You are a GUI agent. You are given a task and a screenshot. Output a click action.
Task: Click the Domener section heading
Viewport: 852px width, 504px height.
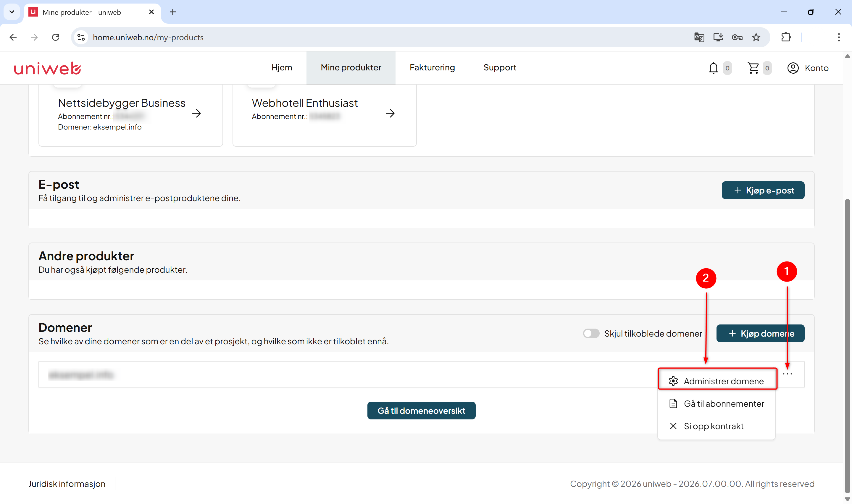65,328
